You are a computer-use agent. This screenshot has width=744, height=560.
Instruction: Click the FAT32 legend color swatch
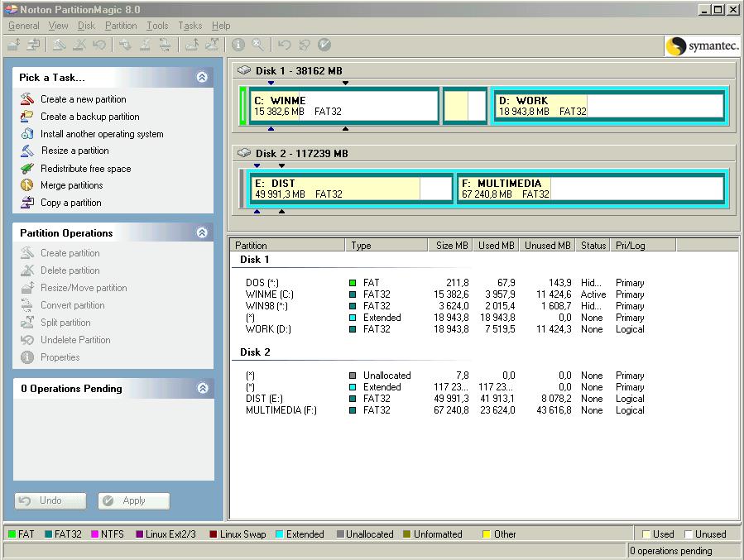point(48,534)
